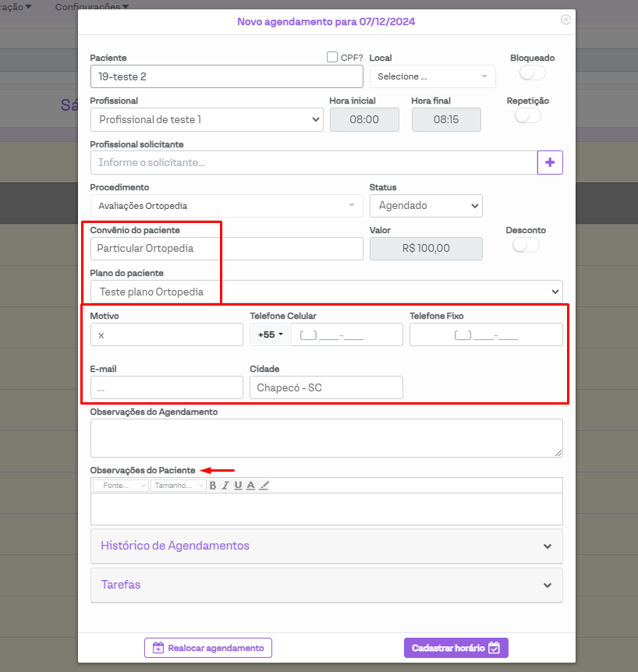The image size is (638, 672).
Task: Check the CPF? checkbox
Action: click(332, 57)
